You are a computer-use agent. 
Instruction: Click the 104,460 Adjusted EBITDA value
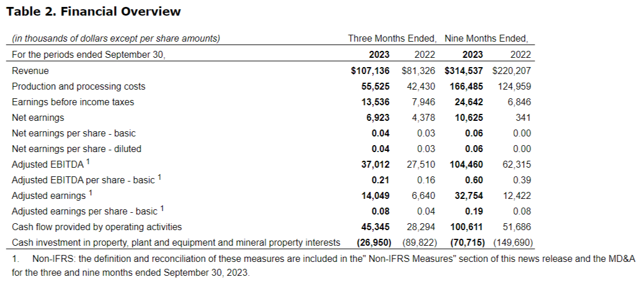pos(466,164)
